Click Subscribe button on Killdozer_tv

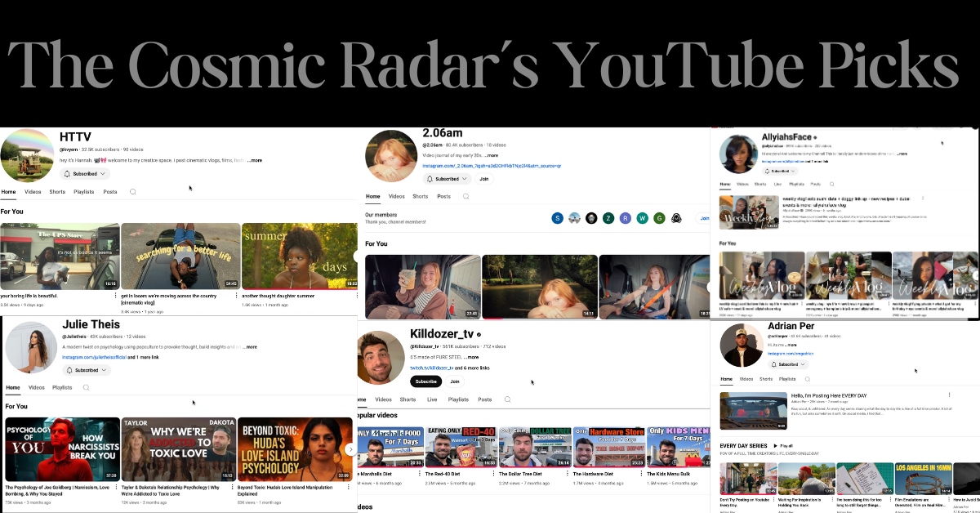point(425,381)
